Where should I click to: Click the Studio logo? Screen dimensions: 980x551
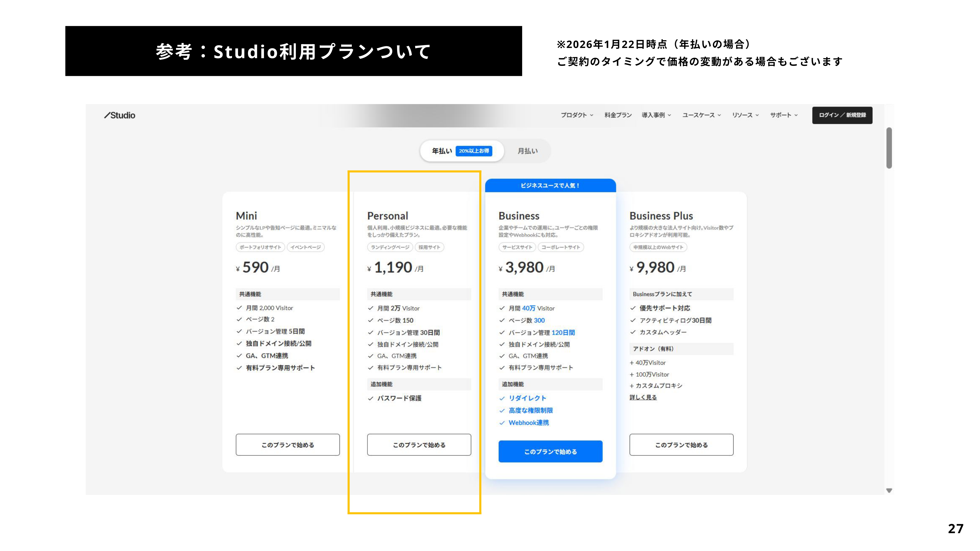(120, 115)
